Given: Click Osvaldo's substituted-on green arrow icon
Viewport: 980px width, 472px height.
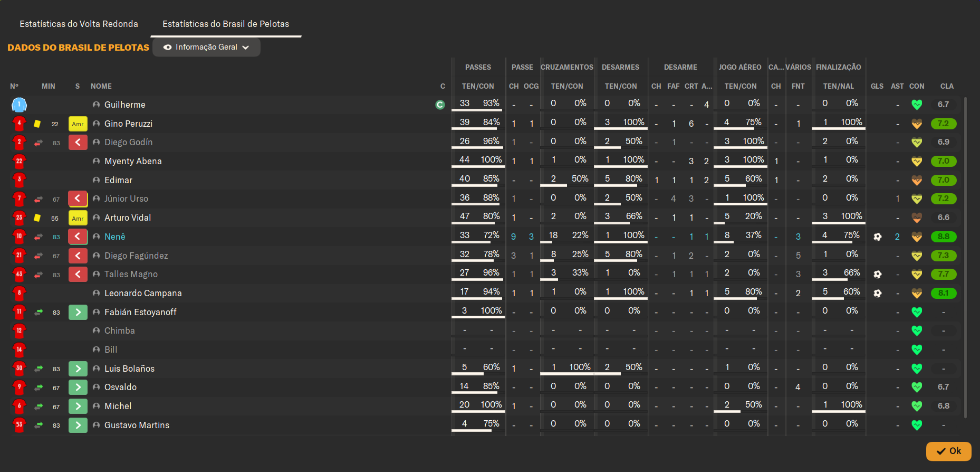Looking at the screenshot, I should 78,388.
